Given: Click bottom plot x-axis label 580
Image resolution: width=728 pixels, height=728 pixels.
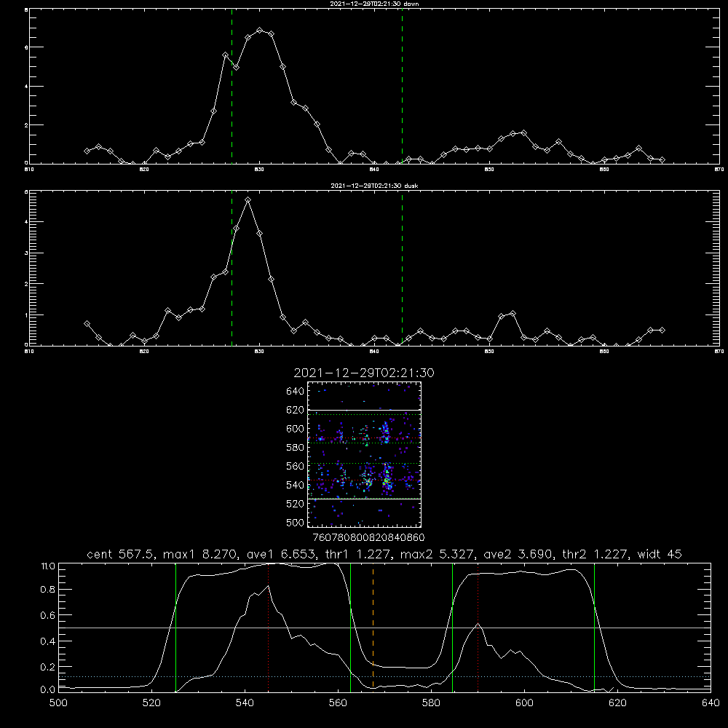Looking at the screenshot, I should [431, 703].
